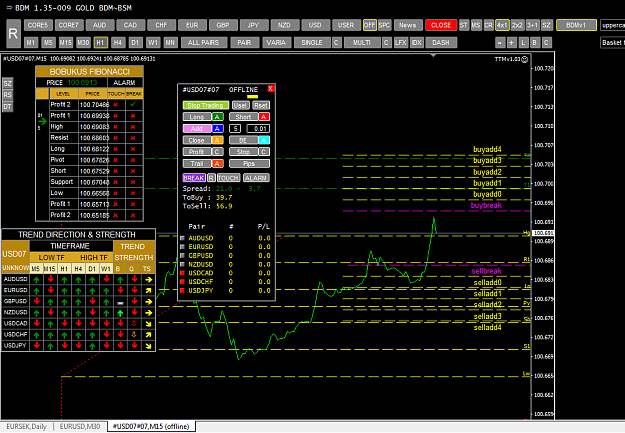The image size is (625, 433).
Task: Click the SPC toolbar button
Action: click(x=384, y=25)
